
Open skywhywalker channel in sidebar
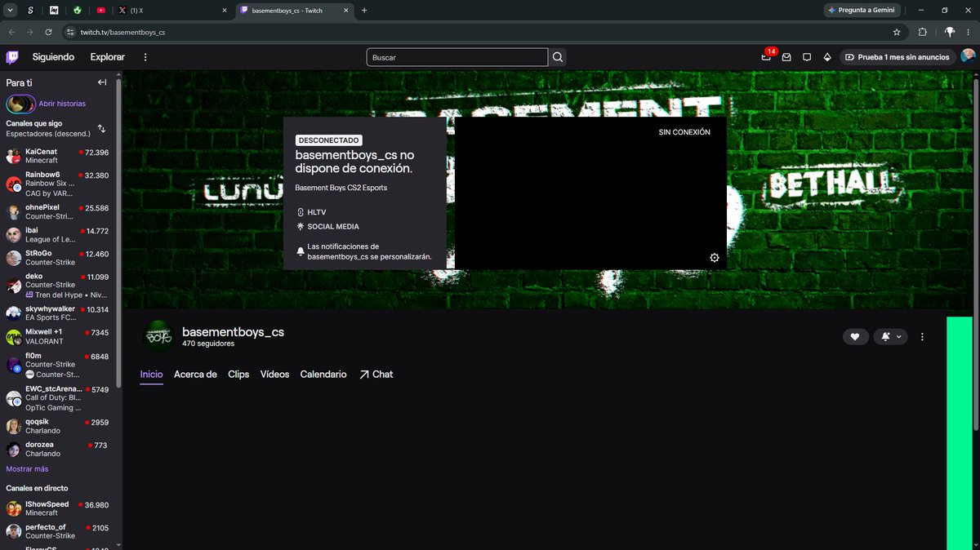coord(60,313)
